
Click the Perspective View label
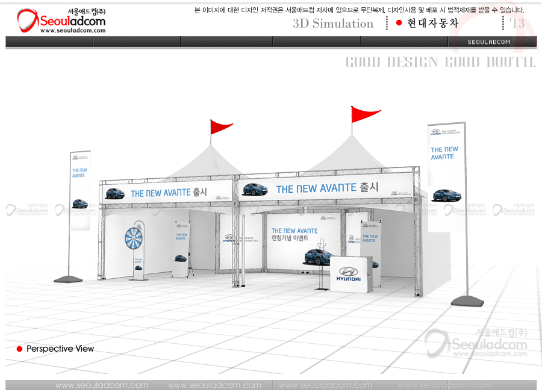60,349
